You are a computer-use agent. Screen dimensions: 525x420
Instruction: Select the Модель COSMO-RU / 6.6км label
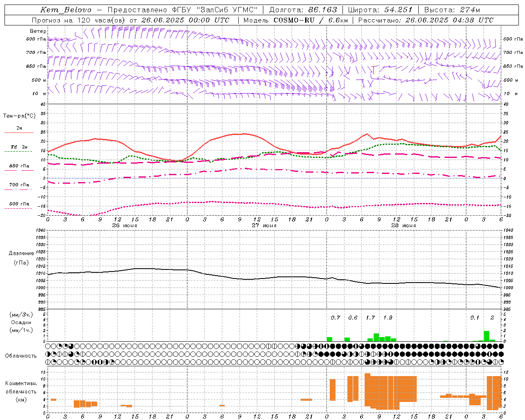click(x=295, y=20)
